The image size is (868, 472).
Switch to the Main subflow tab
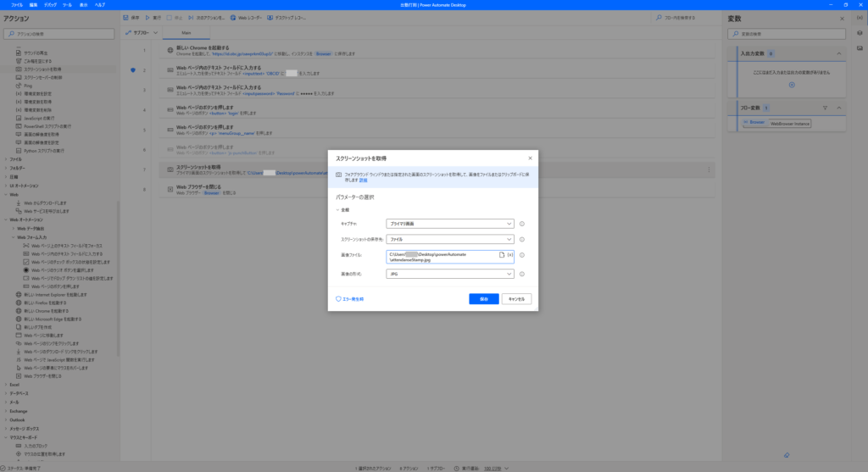(x=186, y=33)
